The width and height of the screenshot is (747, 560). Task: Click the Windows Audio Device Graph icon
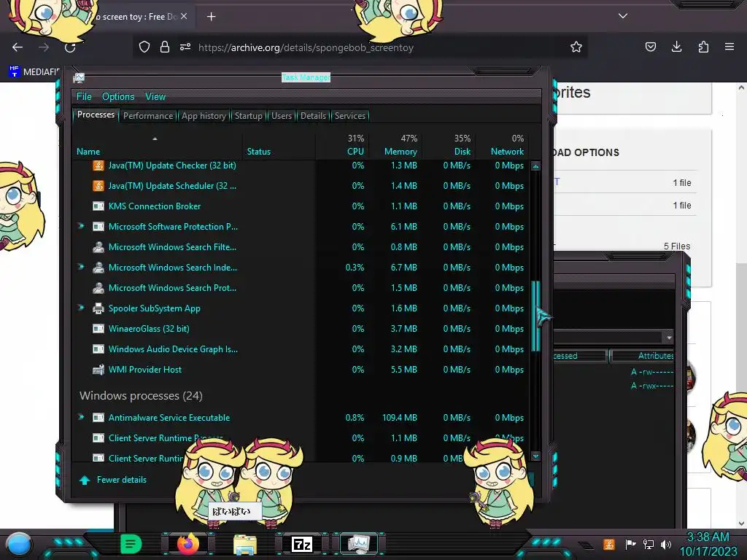pyautogui.click(x=98, y=349)
